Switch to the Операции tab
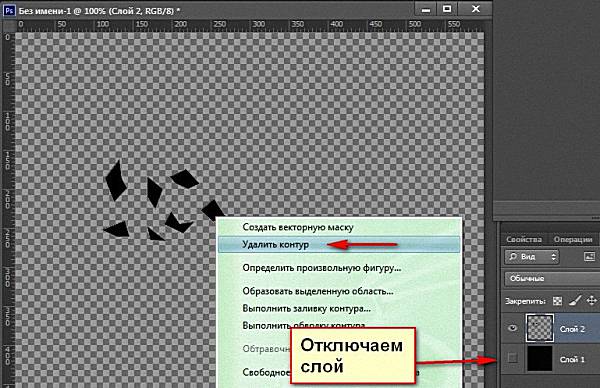600x388 pixels. (x=573, y=240)
